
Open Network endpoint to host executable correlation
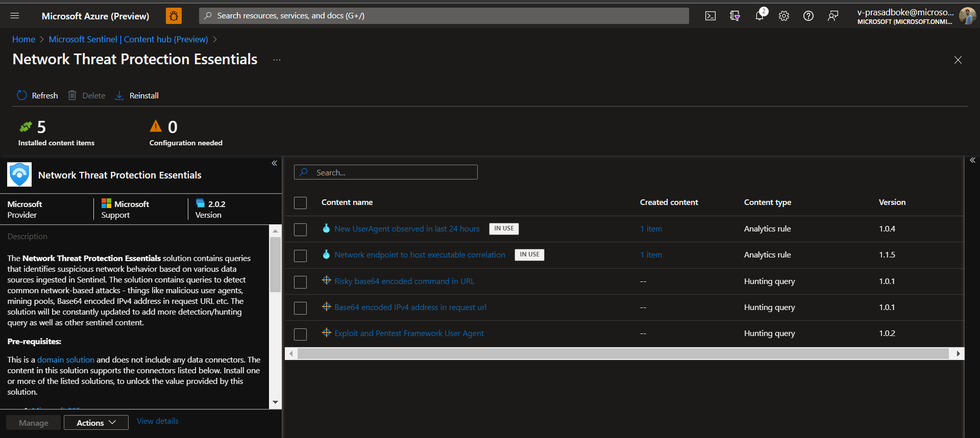(x=420, y=254)
